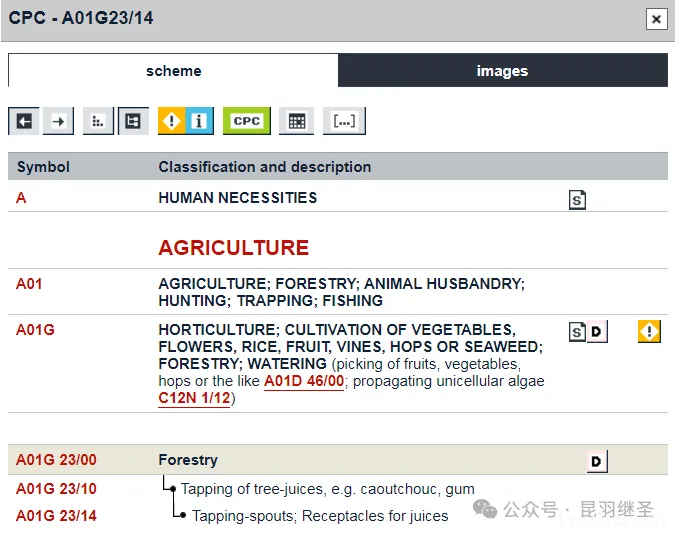Image resolution: width=675 pixels, height=536 pixels.
Task: Follow the A01D 46/00 reference link
Action: (304, 381)
